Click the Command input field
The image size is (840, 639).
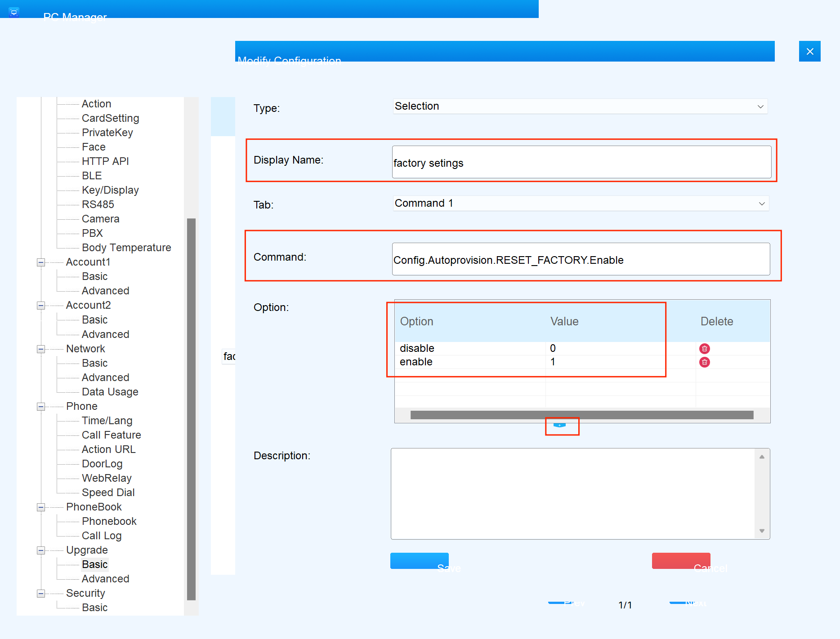point(581,259)
